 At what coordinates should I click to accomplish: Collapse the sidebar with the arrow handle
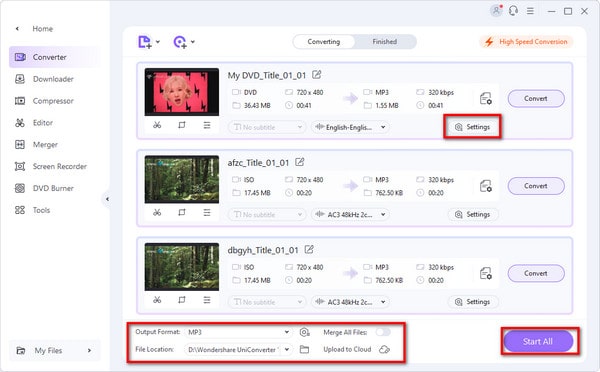point(107,199)
